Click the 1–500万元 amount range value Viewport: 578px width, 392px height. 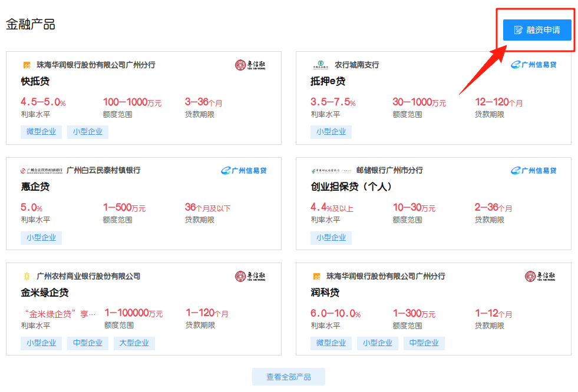[x=124, y=208]
